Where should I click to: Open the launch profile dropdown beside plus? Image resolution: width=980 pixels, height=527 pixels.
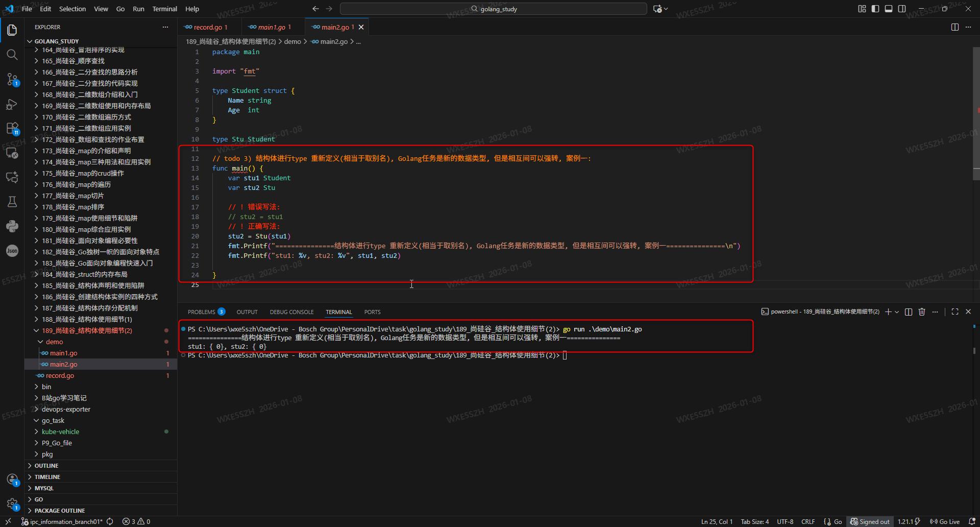(897, 312)
